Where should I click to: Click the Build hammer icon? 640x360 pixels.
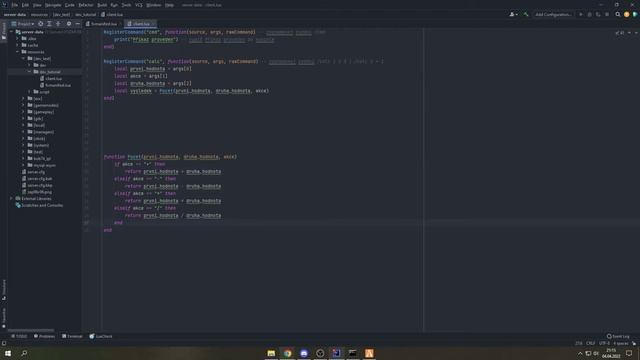click(526, 14)
